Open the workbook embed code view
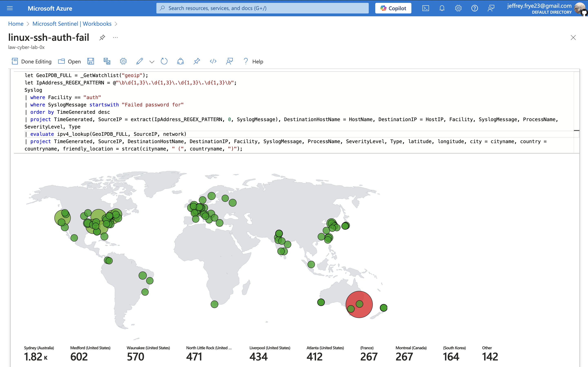 pyautogui.click(x=213, y=61)
